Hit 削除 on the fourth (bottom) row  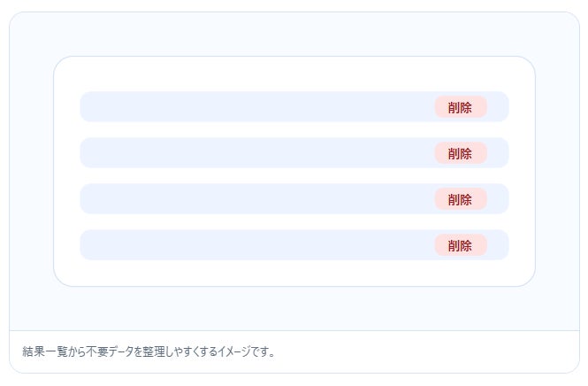click(x=460, y=245)
